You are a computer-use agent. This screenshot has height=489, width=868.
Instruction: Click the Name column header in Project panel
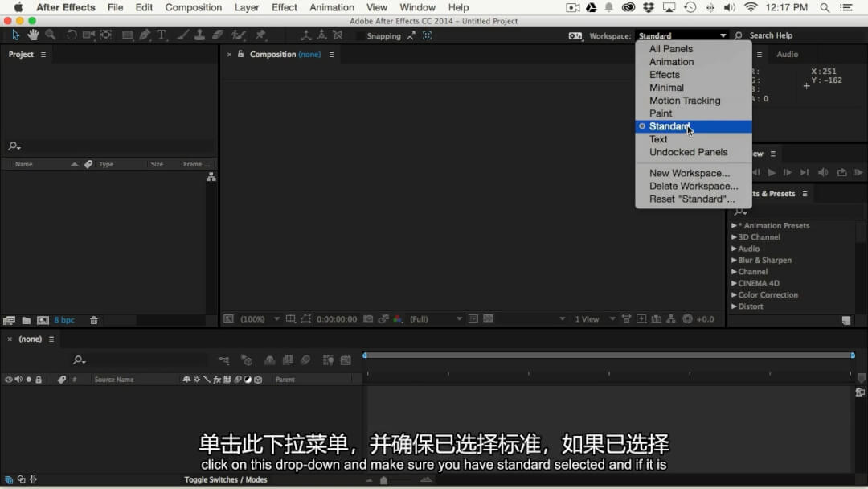24,165
